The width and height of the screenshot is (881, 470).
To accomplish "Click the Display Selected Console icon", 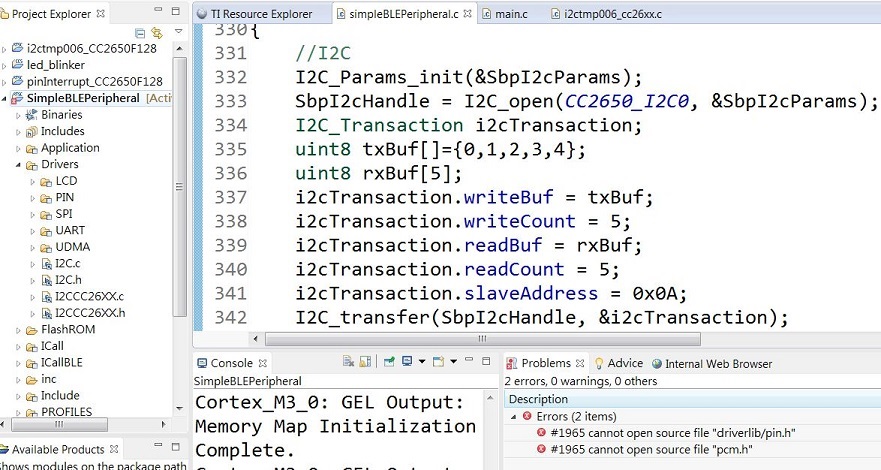I will [x=407, y=362].
